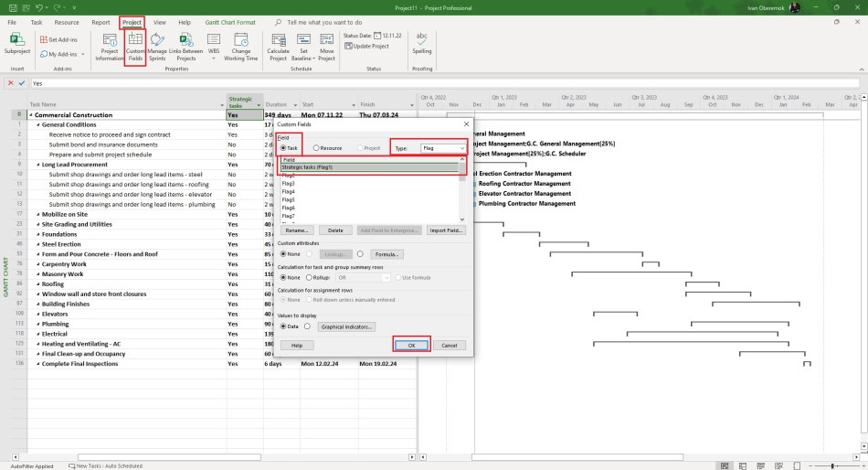Image resolution: width=868 pixels, height=470 pixels.
Task: Open Set Baseline button
Action: pyautogui.click(x=303, y=47)
